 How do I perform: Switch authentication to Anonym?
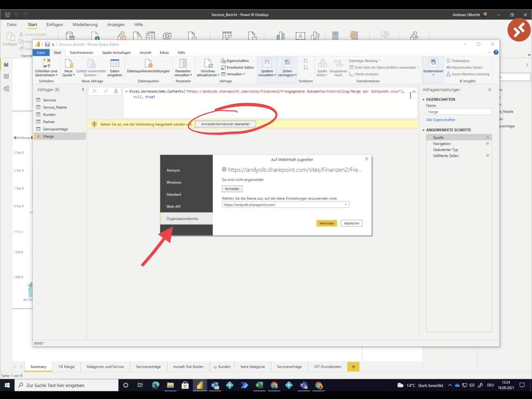(x=173, y=170)
